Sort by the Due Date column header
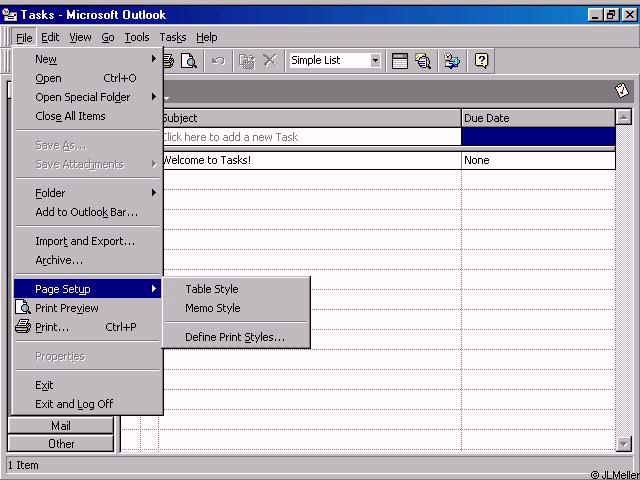 (x=538, y=118)
